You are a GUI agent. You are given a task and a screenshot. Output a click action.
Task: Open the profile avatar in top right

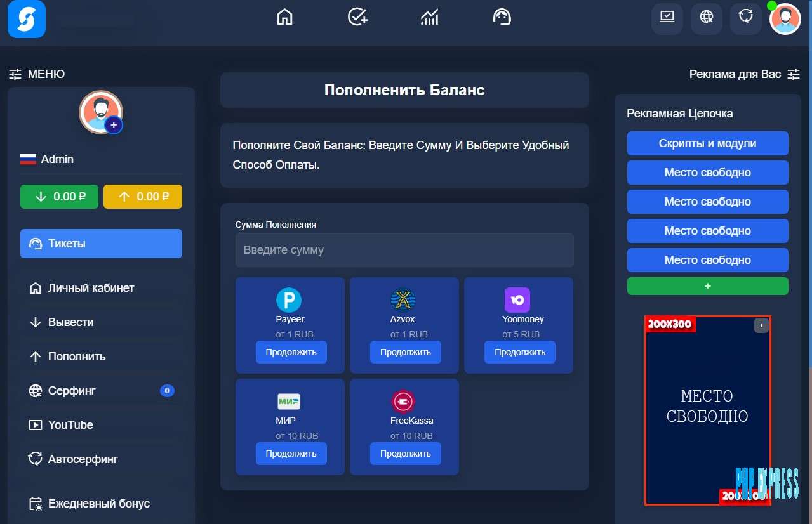pyautogui.click(x=785, y=18)
